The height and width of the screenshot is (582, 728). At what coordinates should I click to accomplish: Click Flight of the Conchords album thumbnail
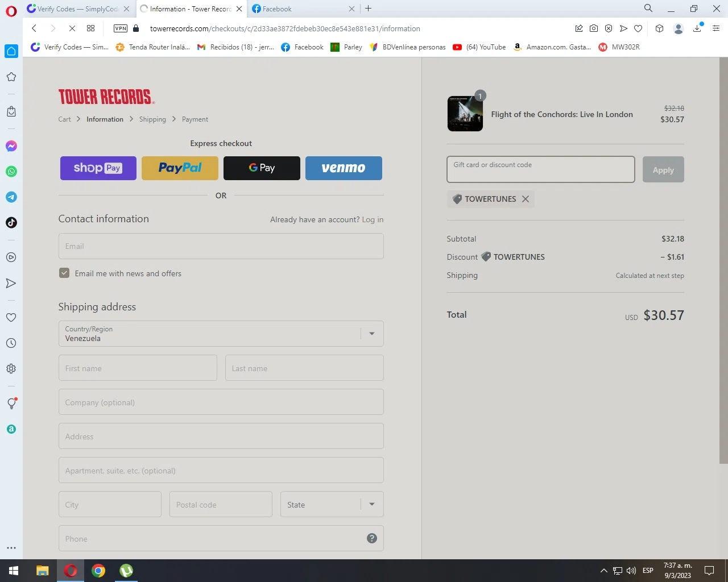[x=465, y=114]
